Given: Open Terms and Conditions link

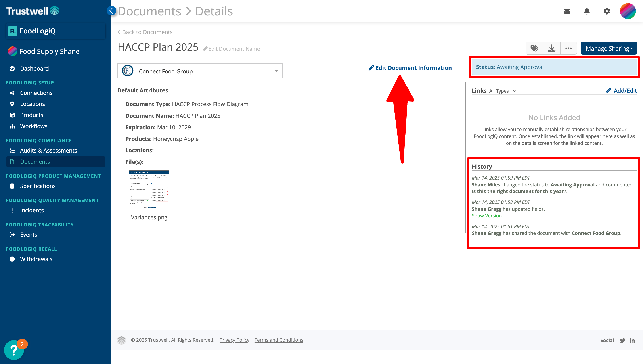Looking at the screenshot, I should tap(279, 340).
